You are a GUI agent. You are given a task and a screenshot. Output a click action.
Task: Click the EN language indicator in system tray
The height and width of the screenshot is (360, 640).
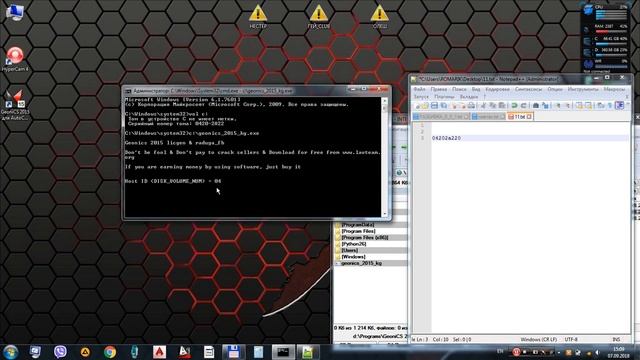[x=500, y=351]
